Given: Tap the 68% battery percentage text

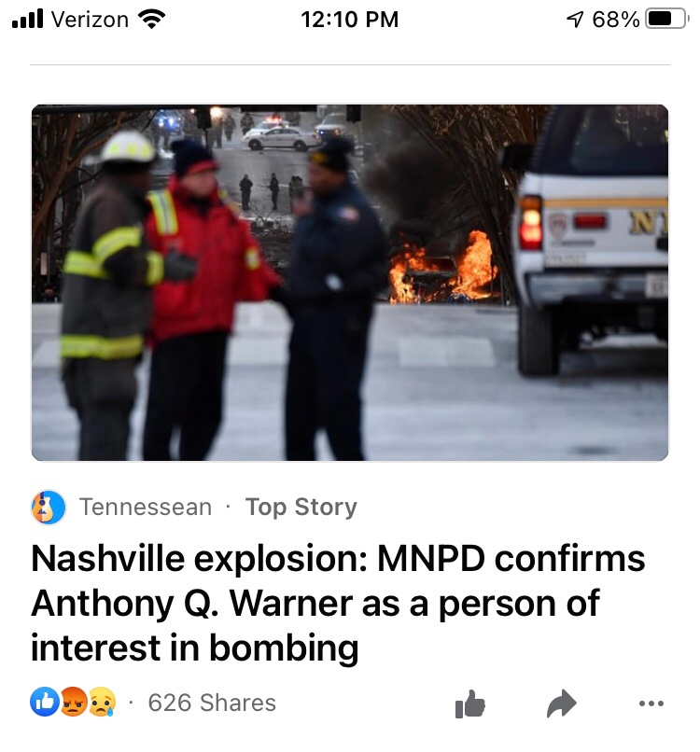Looking at the screenshot, I should point(616,20).
